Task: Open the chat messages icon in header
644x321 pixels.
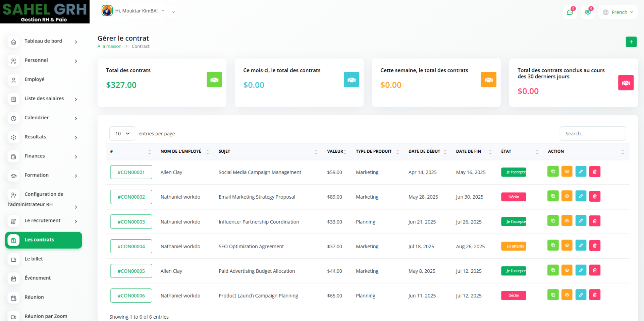Action: point(570,12)
